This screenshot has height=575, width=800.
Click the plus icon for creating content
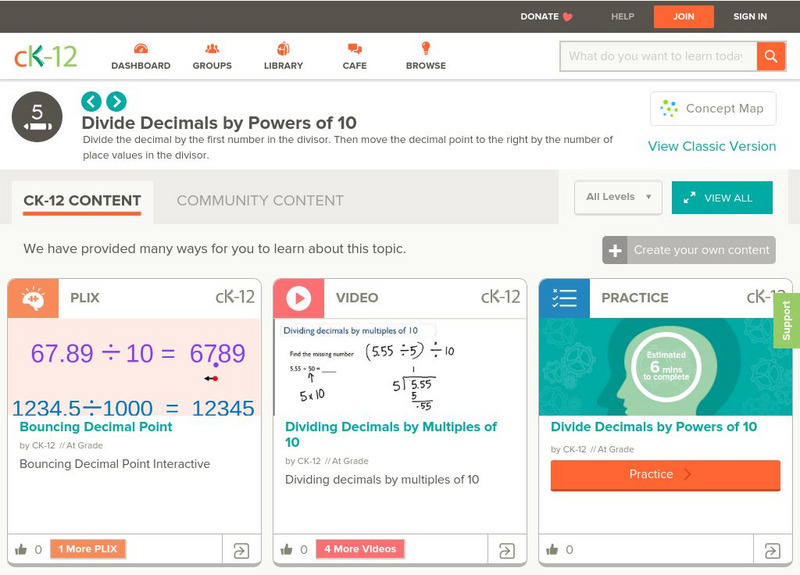(x=615, y=250)
